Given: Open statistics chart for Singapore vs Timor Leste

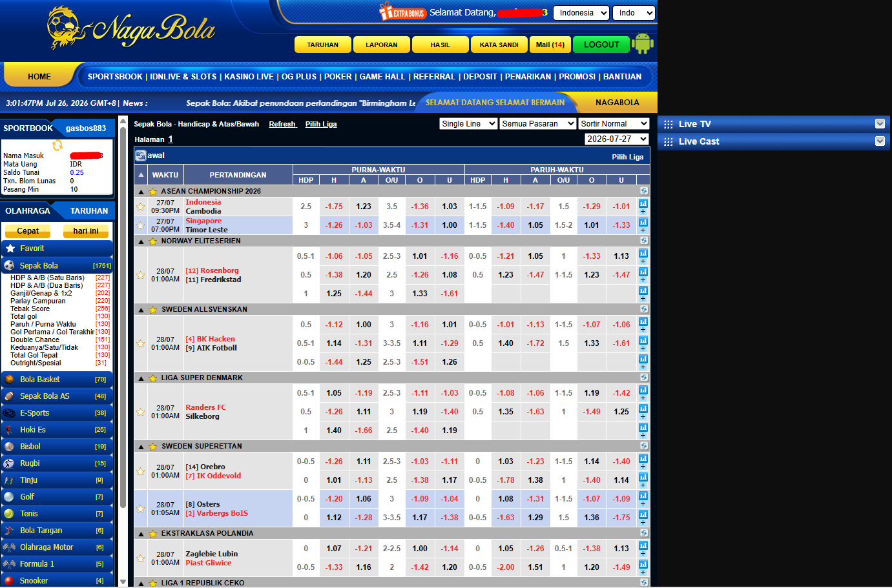Looking at the screenshot, I should pyautogui.click(x=643, y=222).
